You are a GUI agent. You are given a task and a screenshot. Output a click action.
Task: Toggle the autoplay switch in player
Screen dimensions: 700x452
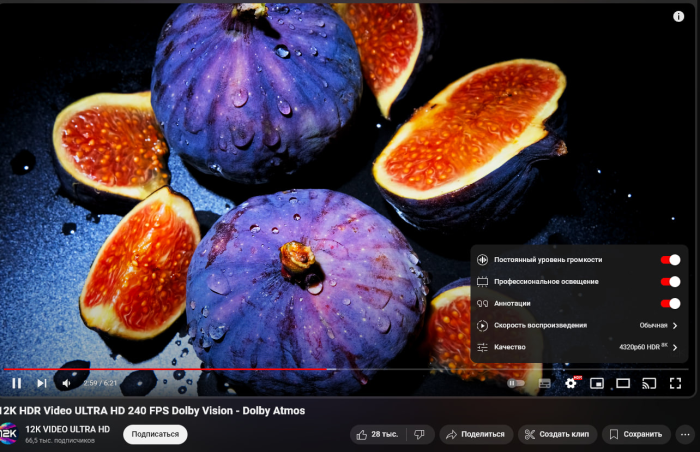pos(515,383)
